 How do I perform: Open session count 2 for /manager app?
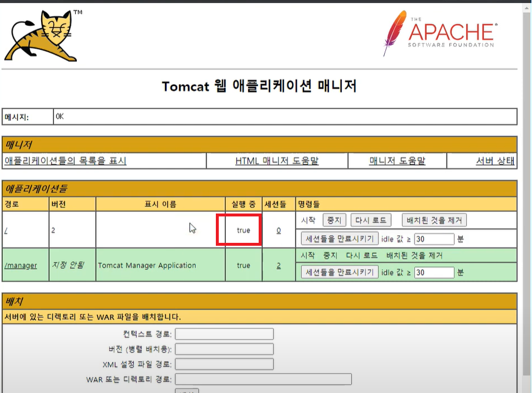pos(279,265)
